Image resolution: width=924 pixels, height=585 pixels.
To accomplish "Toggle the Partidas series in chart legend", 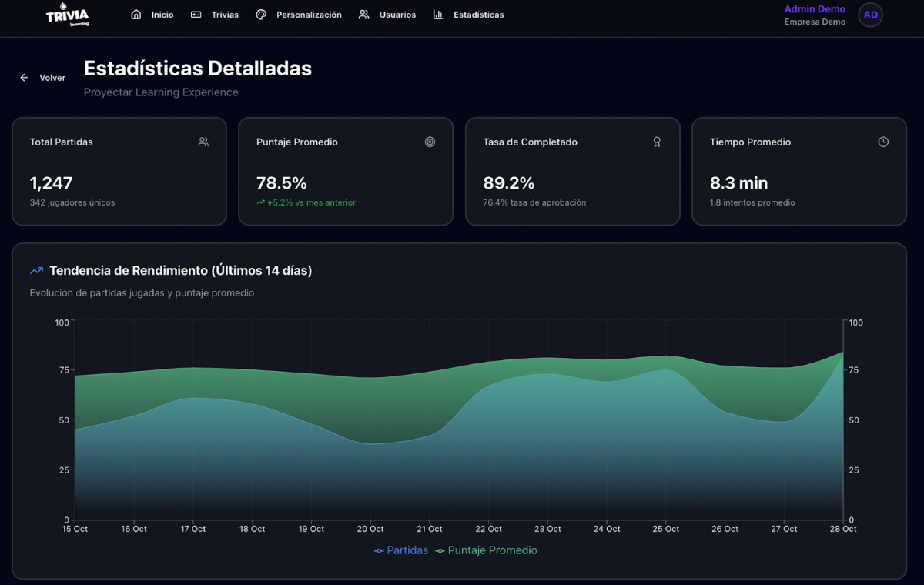I will pos(401,550).
